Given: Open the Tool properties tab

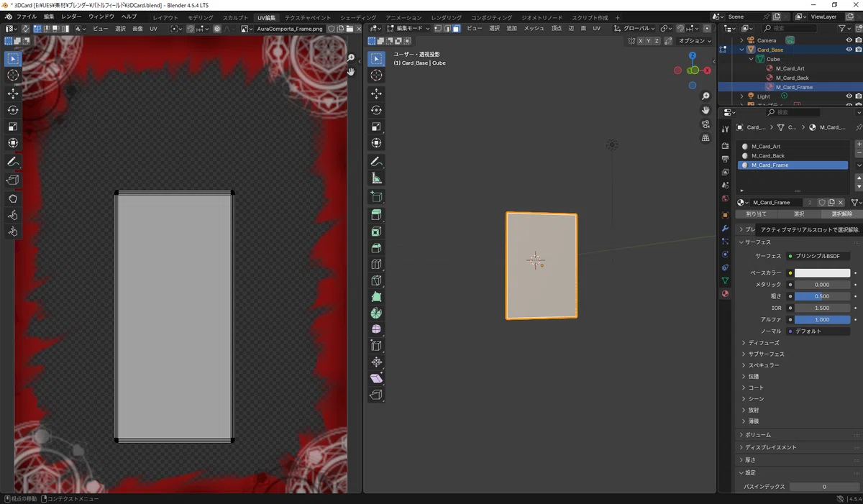Looking at the screenshot, I should 725,129.
